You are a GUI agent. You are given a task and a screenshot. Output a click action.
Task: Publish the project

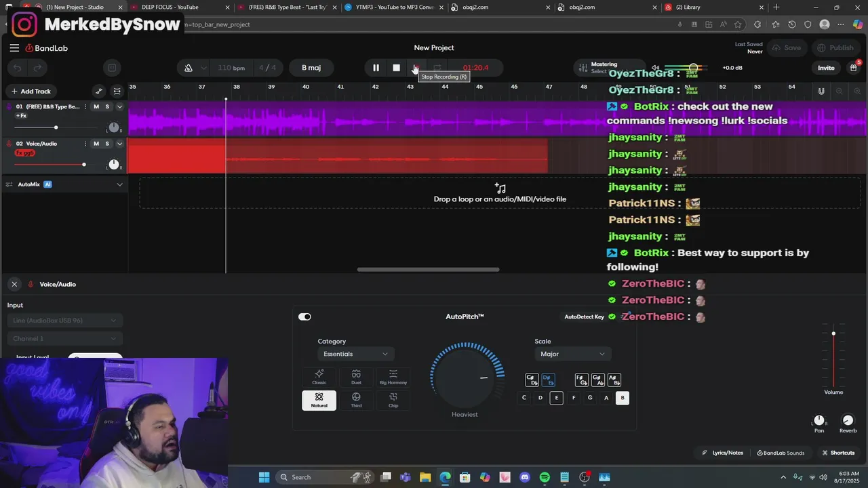(835, 48)
